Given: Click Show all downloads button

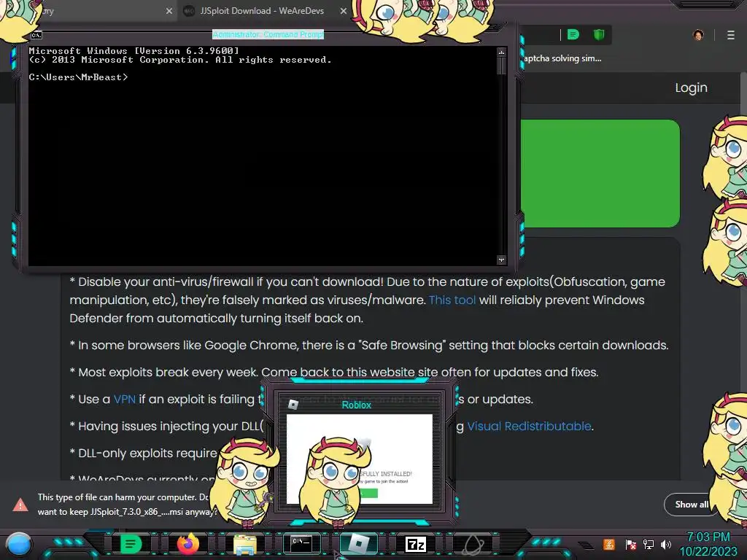Looking at the screenshot, I should 692,505.
